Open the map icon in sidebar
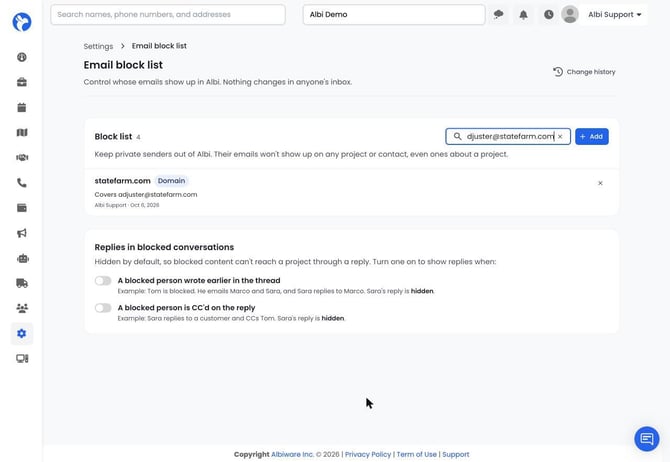The width and height of the screenshot is (670, 462). pos(22,132)
